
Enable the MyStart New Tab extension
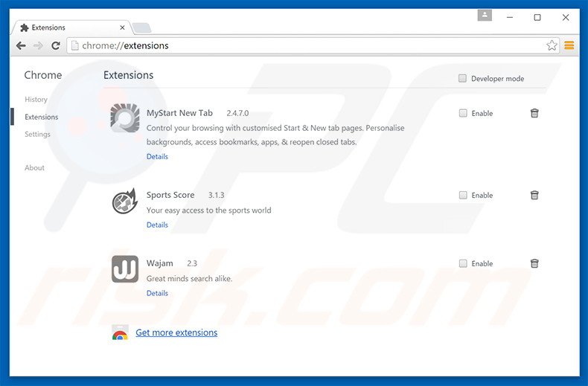[463, 113]
